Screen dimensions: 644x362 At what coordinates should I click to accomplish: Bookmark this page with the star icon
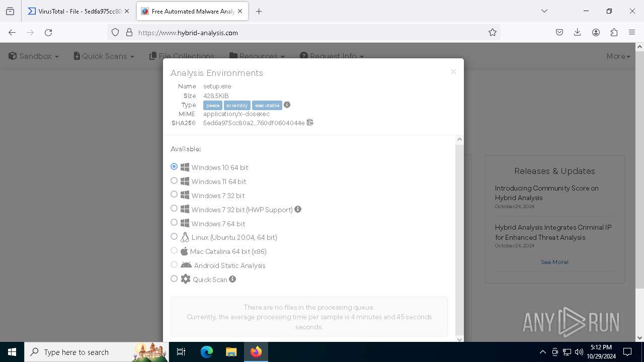point(493,32)
